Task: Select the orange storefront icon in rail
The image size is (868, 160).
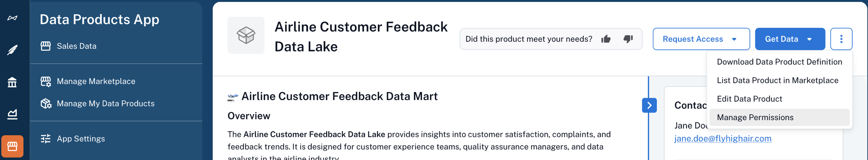Action: pos(12,146)
